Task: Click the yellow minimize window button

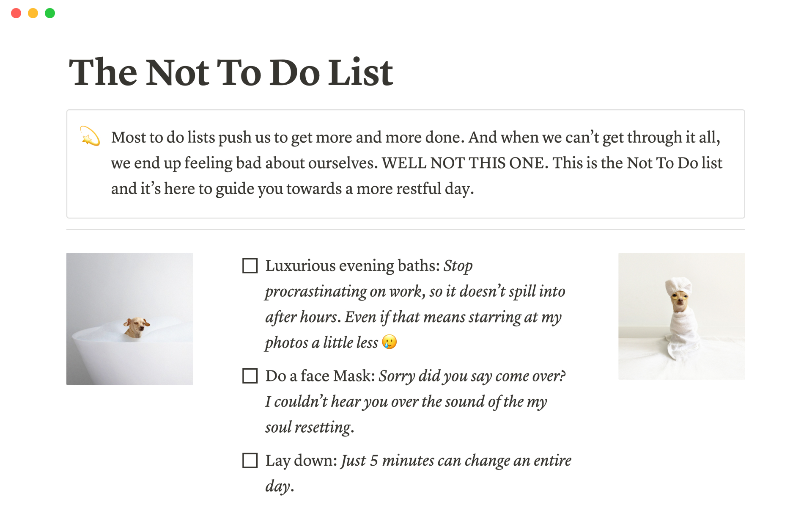Action: (x=33, y=13)
